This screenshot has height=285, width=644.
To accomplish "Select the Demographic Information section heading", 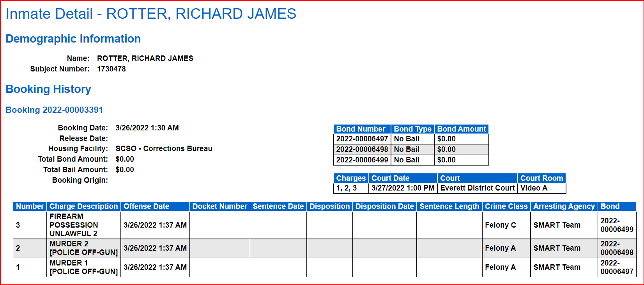I will pos(73,39).
